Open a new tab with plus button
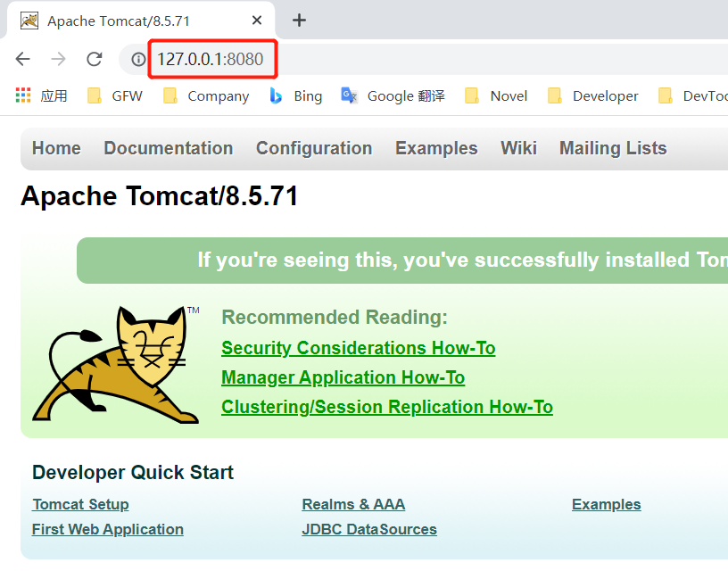 coord(299,20)
